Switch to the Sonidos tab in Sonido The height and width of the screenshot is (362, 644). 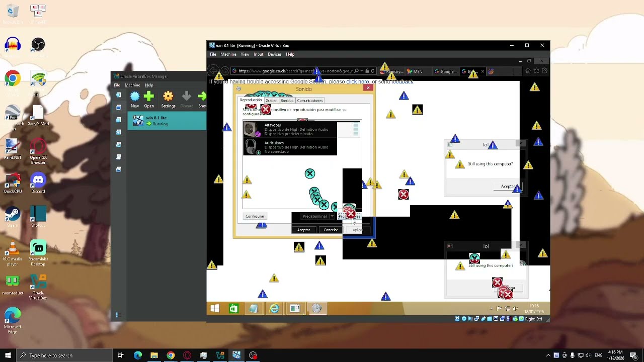point(287,101)
